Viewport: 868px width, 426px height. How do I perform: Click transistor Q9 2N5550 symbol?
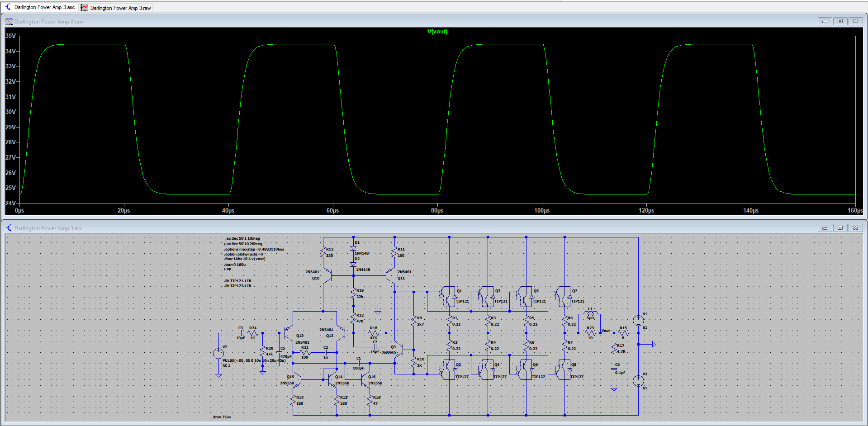click(399, 350)
